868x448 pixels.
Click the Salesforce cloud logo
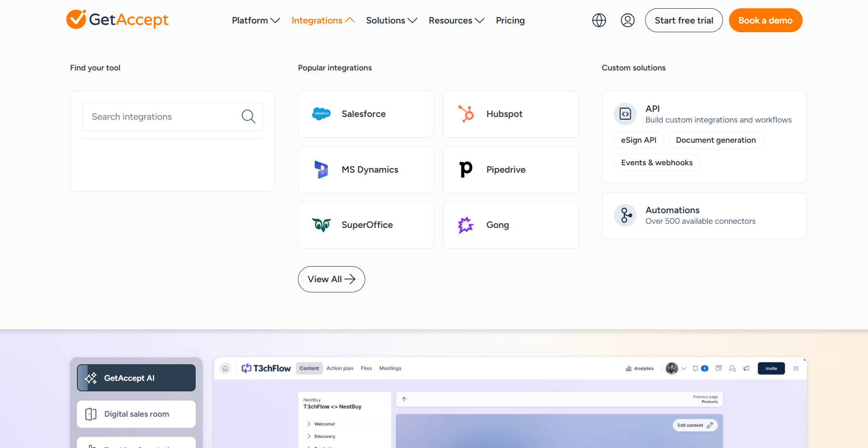pyautogui.click(x=321, y=114)
